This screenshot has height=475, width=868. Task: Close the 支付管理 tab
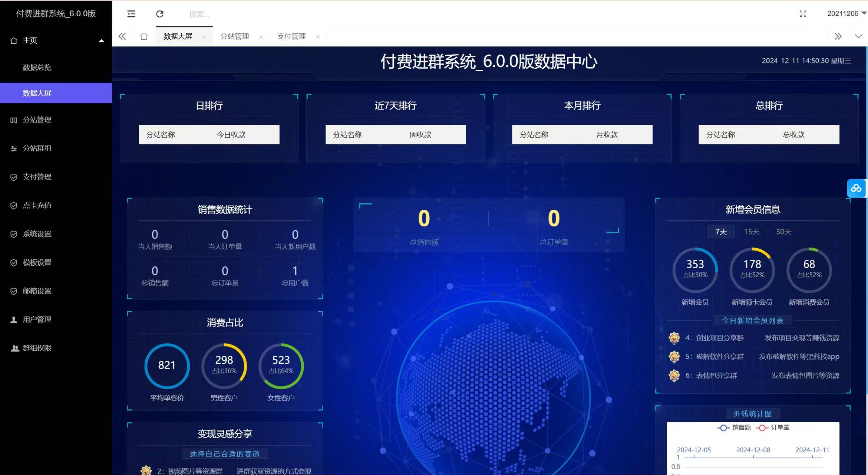[318, 37]
